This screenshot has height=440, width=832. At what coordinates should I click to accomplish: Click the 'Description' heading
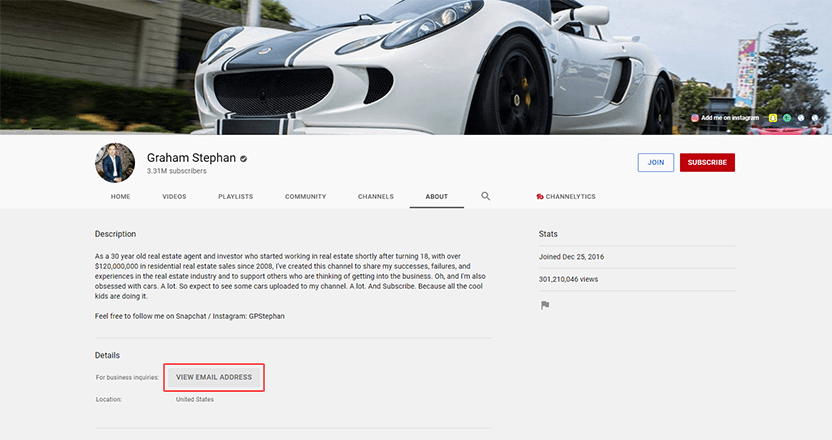(115, 234)
